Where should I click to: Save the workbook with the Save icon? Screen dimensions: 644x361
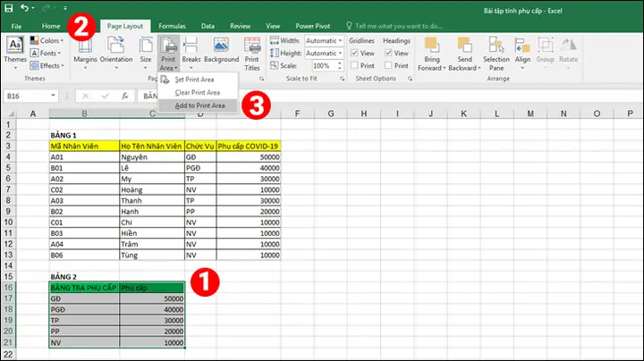9,8
